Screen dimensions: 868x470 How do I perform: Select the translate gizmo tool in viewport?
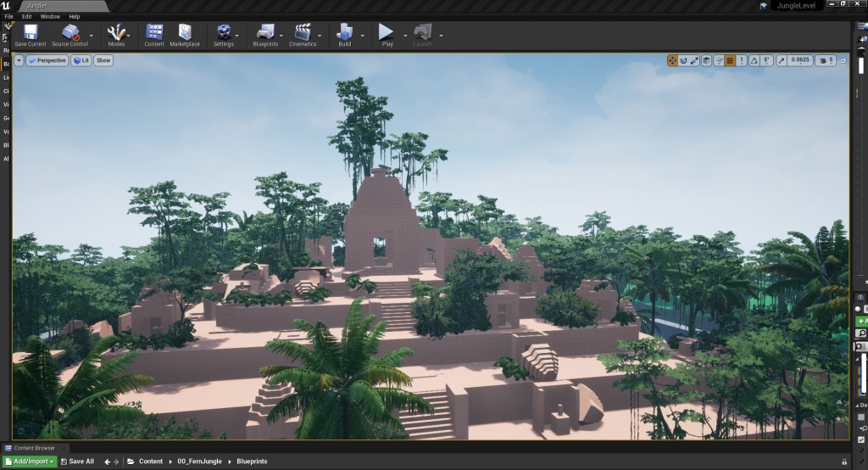click(x=672, y=61)
